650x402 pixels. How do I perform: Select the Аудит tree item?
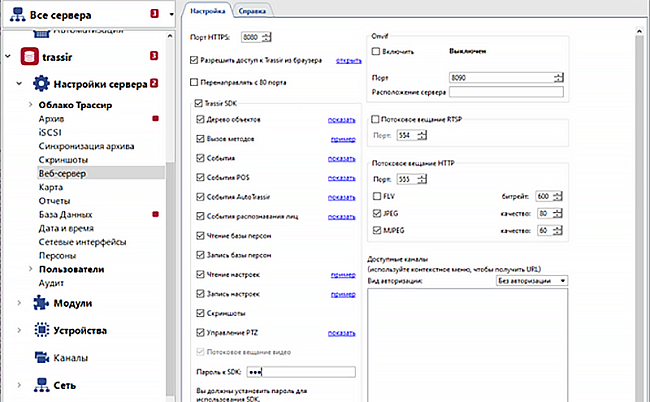(x=51, y=283)
